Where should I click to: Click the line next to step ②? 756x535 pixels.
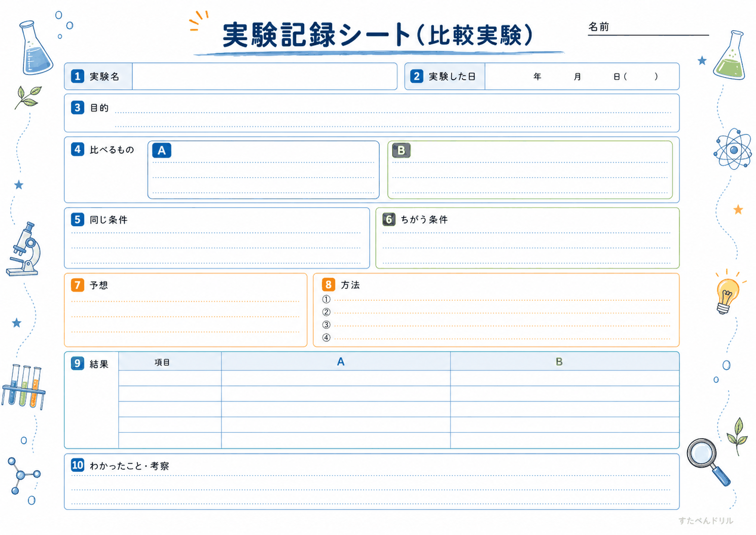[502, 313]
